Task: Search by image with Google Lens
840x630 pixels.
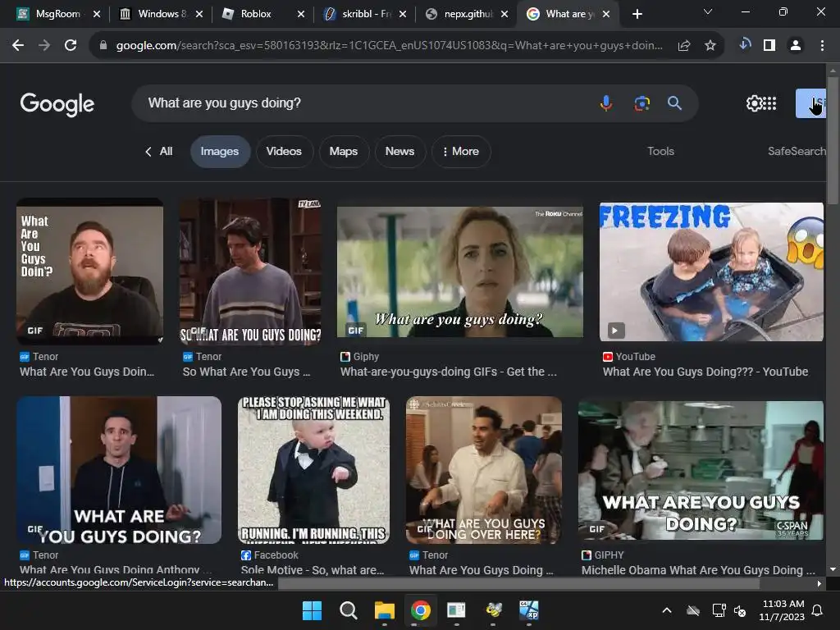Action: 641,103
